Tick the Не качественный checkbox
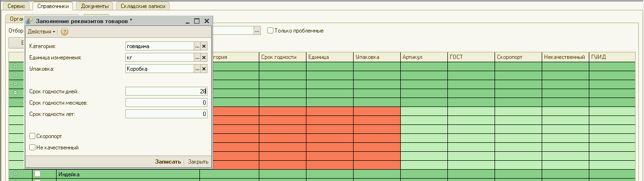 click(x=33, y=148)
